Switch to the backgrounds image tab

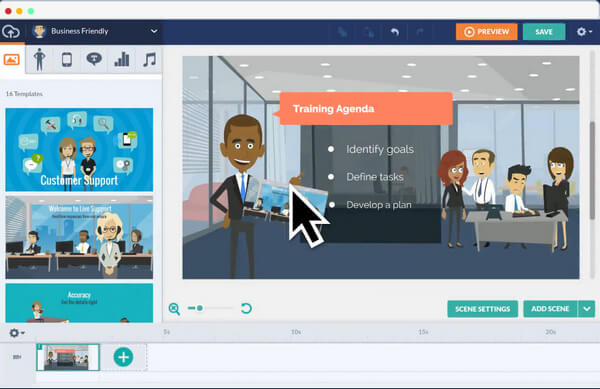pos(12,60)
